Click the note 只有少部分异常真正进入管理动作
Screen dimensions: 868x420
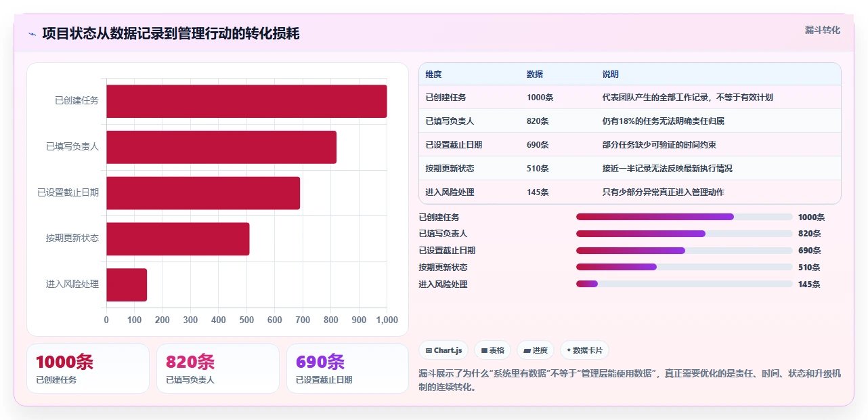coord(664,192)
